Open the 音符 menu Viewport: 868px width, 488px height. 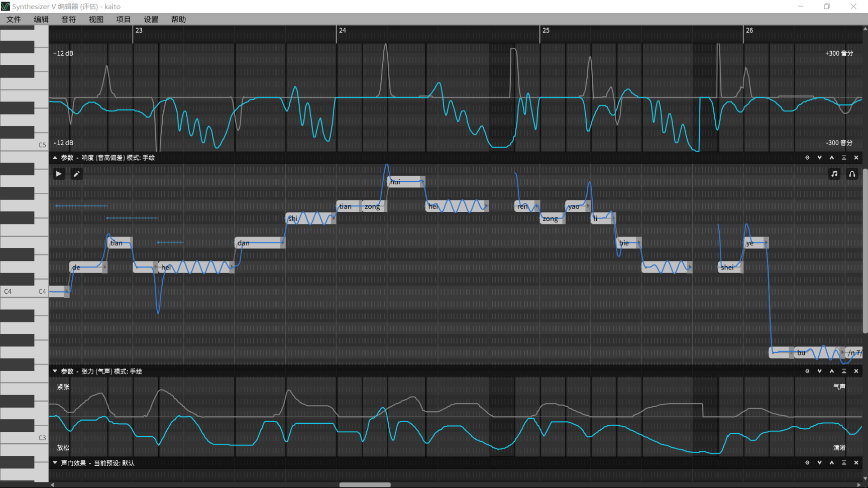[68, 19]
